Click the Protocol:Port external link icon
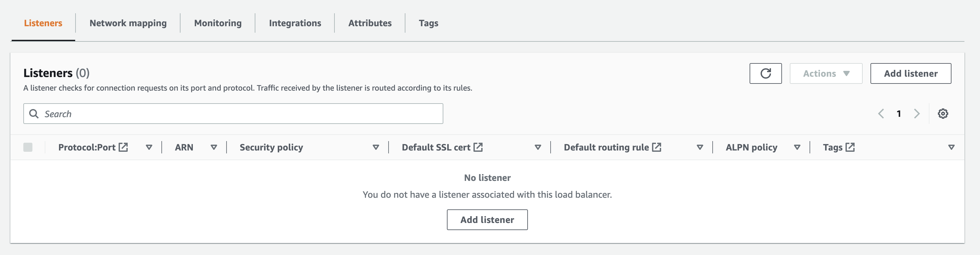Image resolution: width=980 pixels, height=255 pixels. tap(123, 147)
